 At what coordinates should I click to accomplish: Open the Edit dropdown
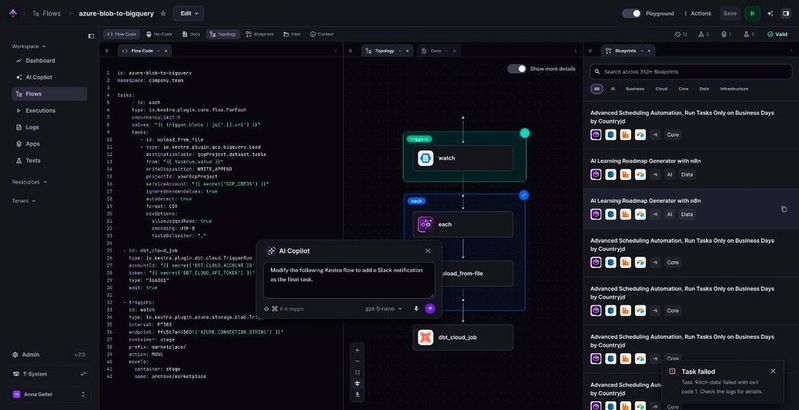point(189,14)
